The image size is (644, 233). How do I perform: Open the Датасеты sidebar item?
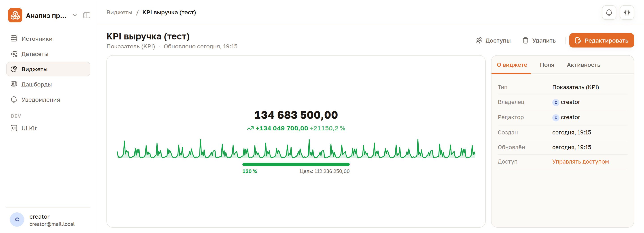click(48, 54)
